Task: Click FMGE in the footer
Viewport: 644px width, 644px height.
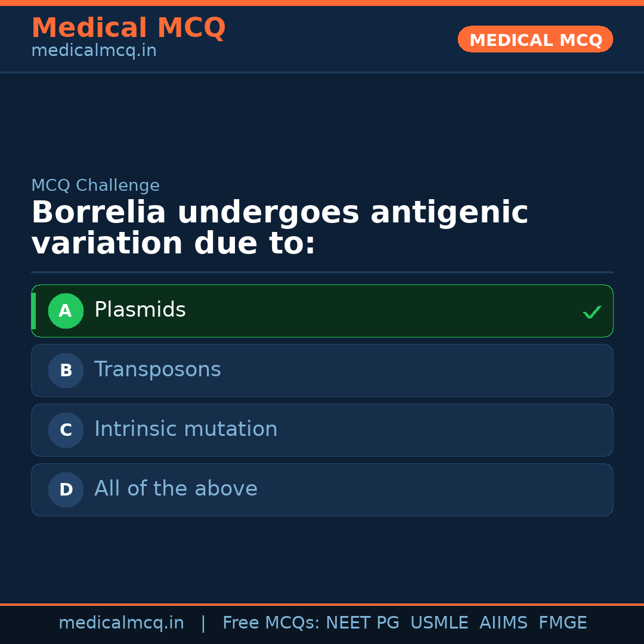Action: coord(562,623)
